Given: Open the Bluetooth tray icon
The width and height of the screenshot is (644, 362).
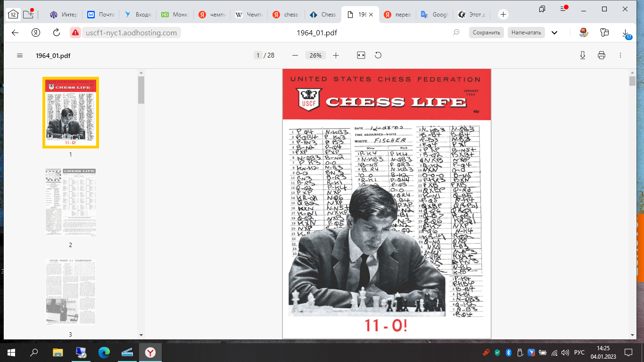Looking at the screenshot, I should pos(509,352).
